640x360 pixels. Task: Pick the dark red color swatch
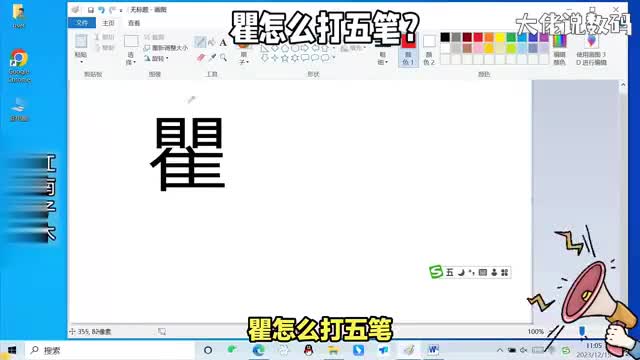[467, 38]
